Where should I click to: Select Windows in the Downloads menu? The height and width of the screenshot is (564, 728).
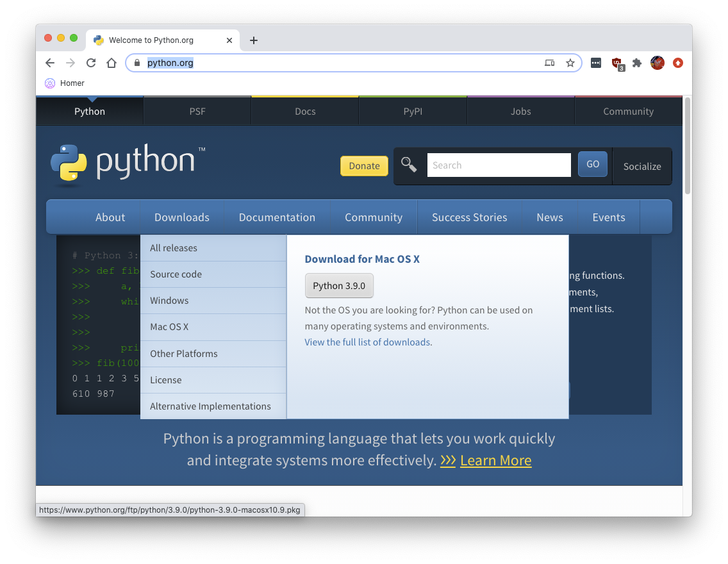click(169, 301)
